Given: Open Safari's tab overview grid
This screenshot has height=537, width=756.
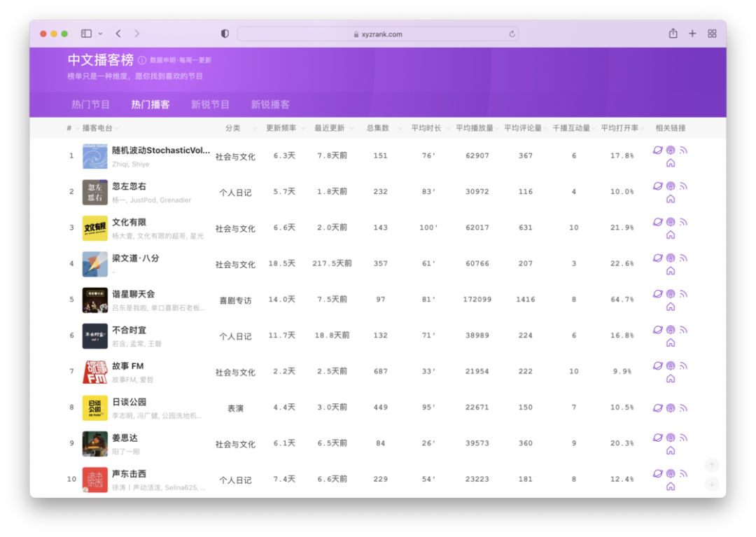Looking at the screenshot, I should [x=712, y=34].
